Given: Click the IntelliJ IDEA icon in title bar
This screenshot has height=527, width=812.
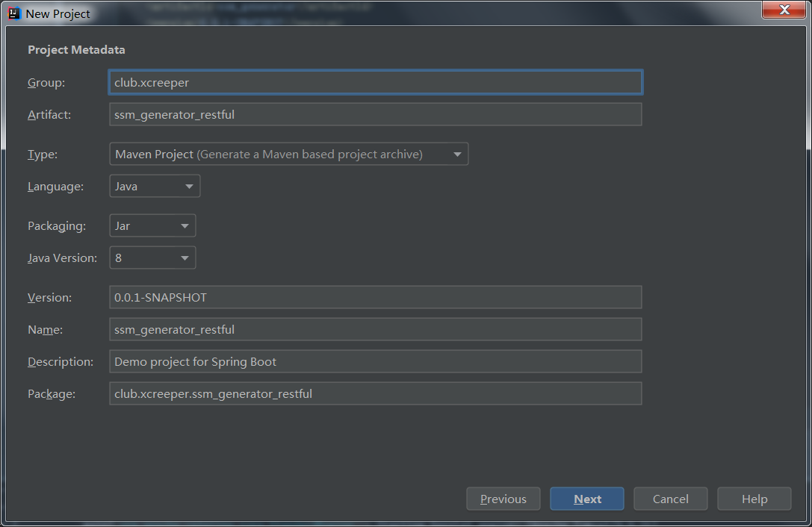Looking at the screenshot, I should pyautogui.click(x=14, y=13).
